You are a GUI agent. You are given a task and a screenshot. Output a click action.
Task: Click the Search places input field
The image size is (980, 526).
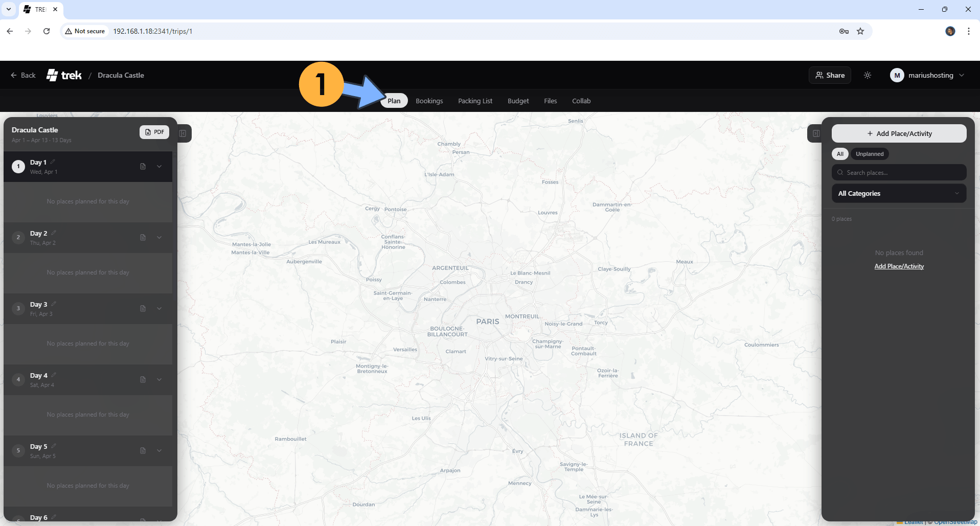pyautogui.click(x=899, y=173)
